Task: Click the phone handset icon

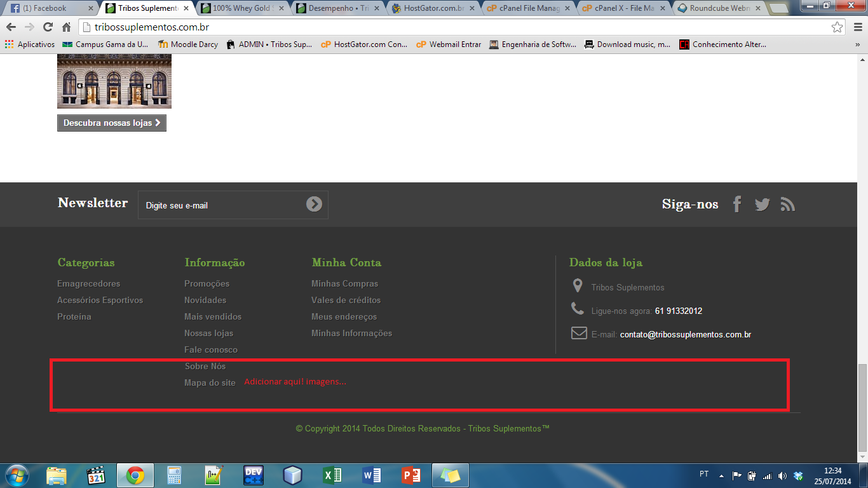Action: point(577,309)
